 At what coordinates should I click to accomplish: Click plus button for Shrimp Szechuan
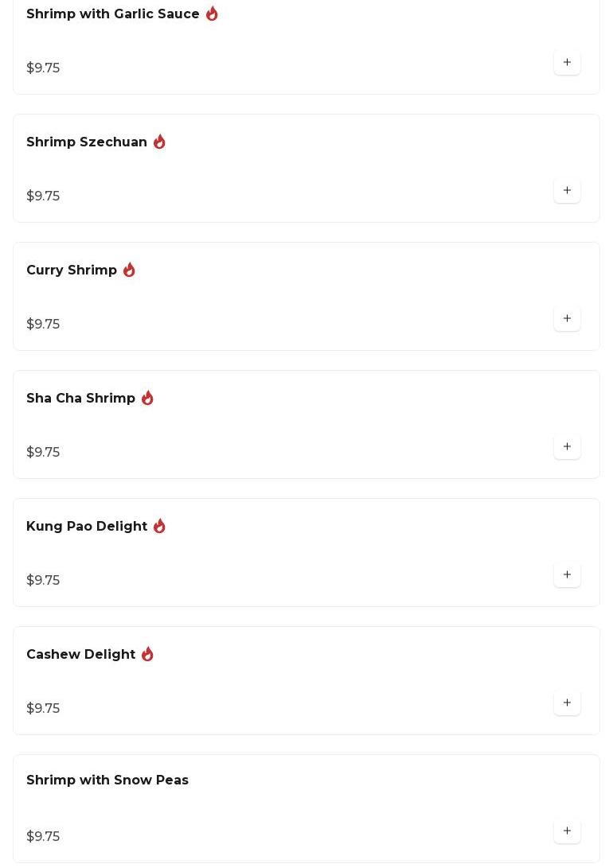(x=567, y=191)
